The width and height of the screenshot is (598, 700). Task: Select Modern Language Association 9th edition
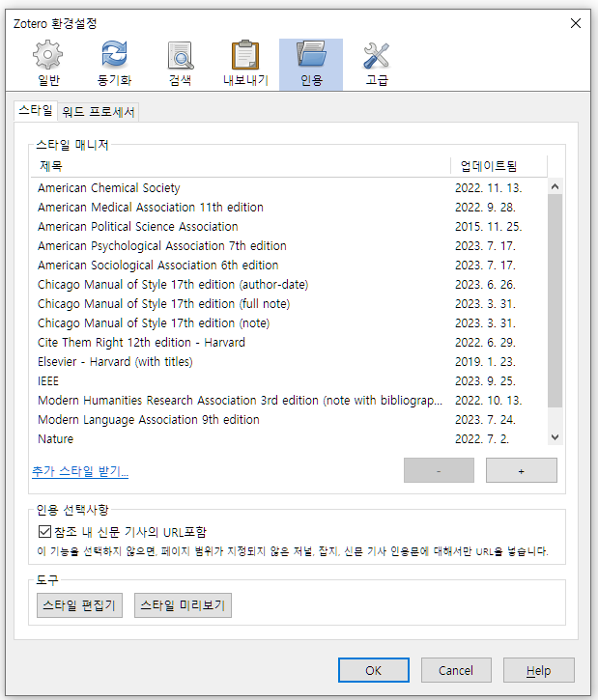pos(289,420)
